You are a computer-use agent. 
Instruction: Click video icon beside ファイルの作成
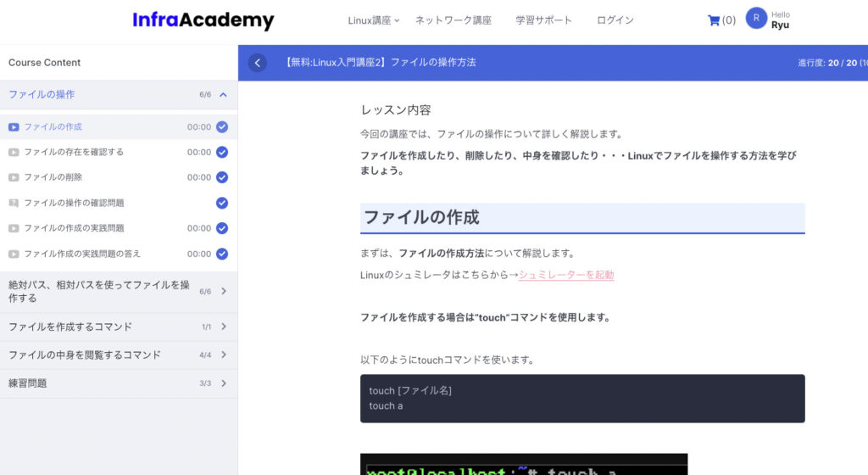pos(14,127)
